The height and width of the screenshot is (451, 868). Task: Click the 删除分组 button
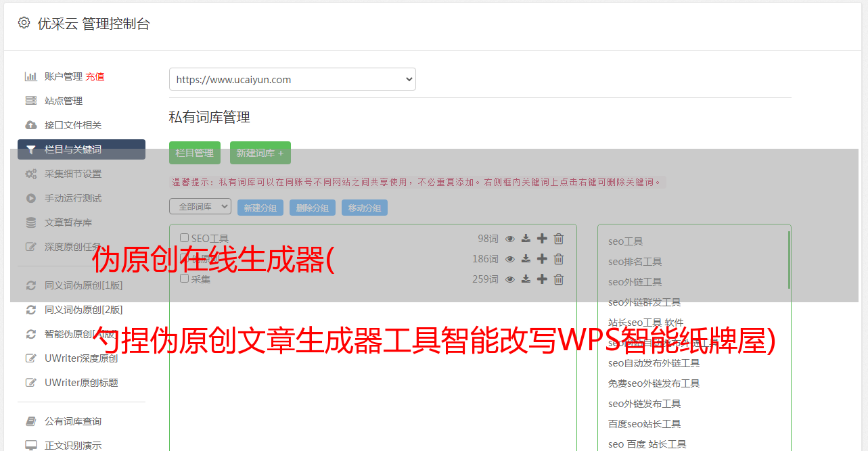pos(313,208)
